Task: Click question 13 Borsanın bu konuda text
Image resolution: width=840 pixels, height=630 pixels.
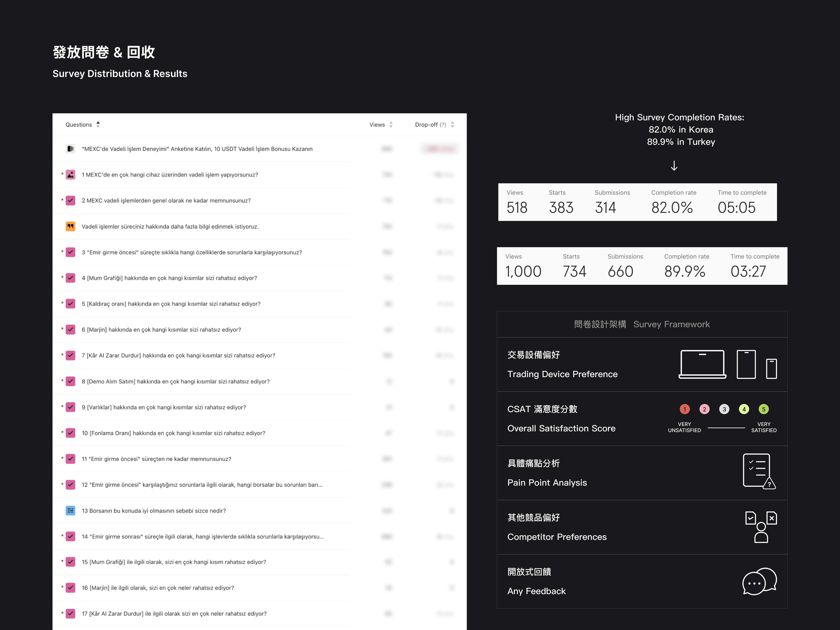Action: (x=154, y=511)
